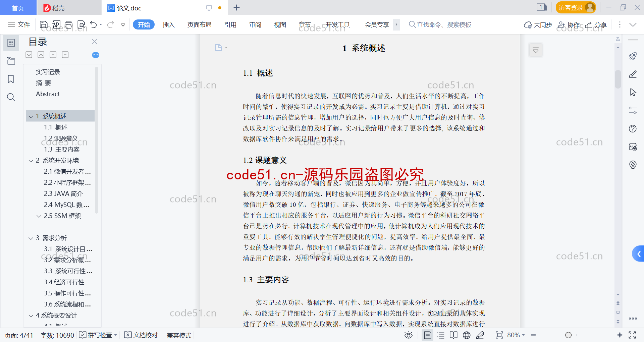This screenshot has width=644, height=342.
Task: Open the quick access toolbar customize dropdown
Action: [x=123, y=24]
